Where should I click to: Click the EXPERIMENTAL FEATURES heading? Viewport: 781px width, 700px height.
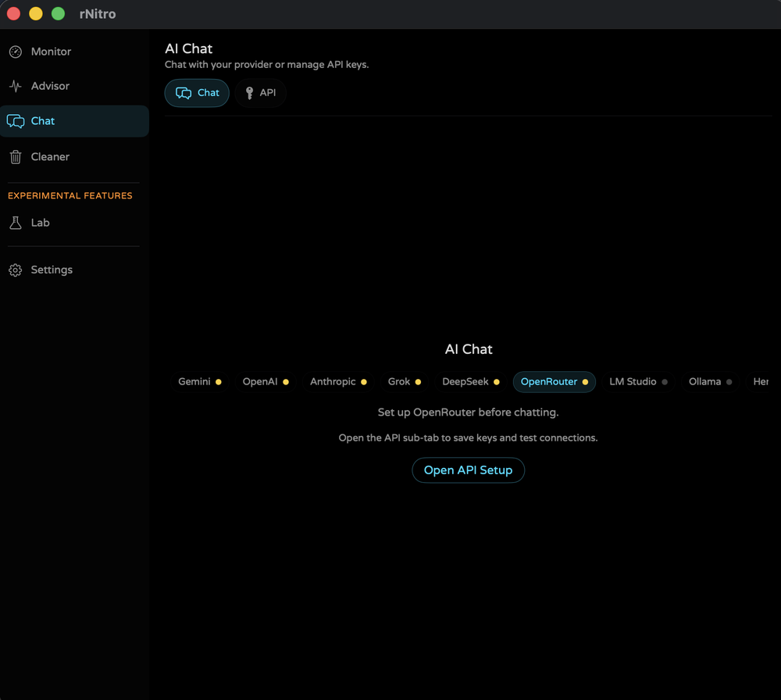(x=70, y=196)
